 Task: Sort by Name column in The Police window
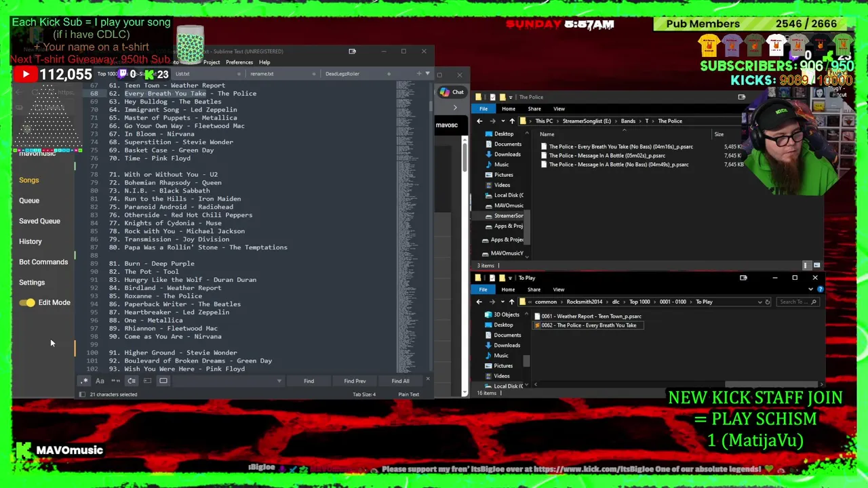[547, 134]
